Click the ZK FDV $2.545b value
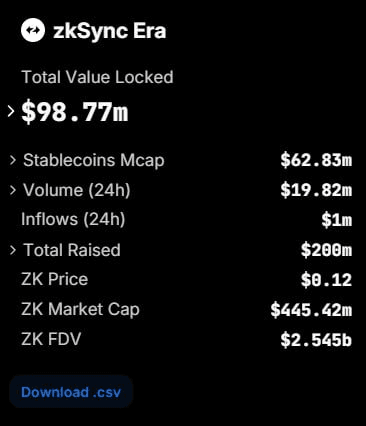The height and width of the screenshot is (426, 366). click(316, 340)
